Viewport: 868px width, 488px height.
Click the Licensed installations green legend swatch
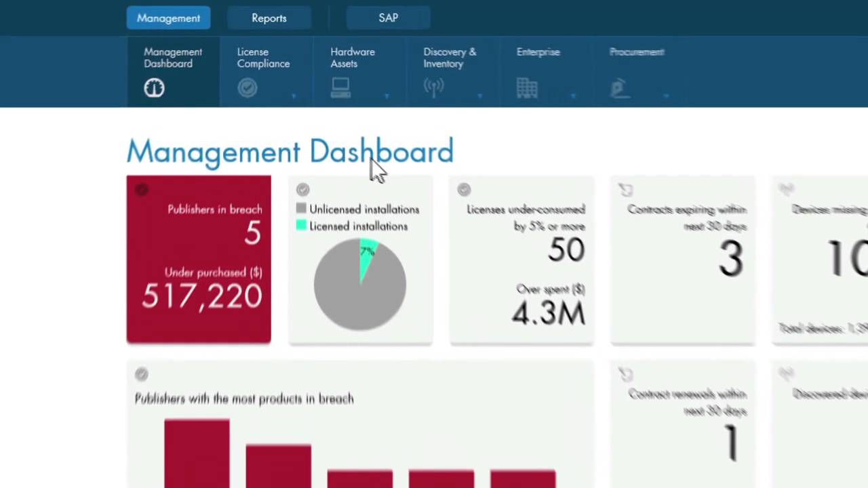(301, 226)
